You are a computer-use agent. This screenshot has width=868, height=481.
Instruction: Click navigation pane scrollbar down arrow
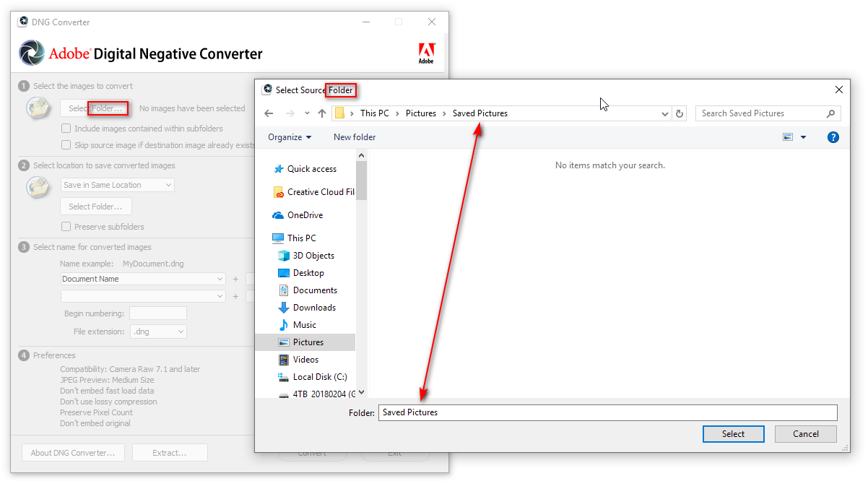(x=361, y=393)
